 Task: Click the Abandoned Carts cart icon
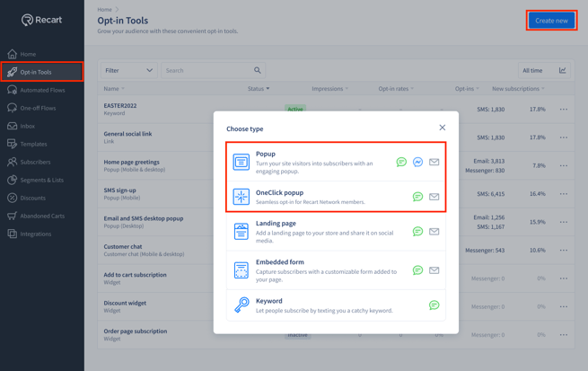pyautogui.click(x=12, y=216)
